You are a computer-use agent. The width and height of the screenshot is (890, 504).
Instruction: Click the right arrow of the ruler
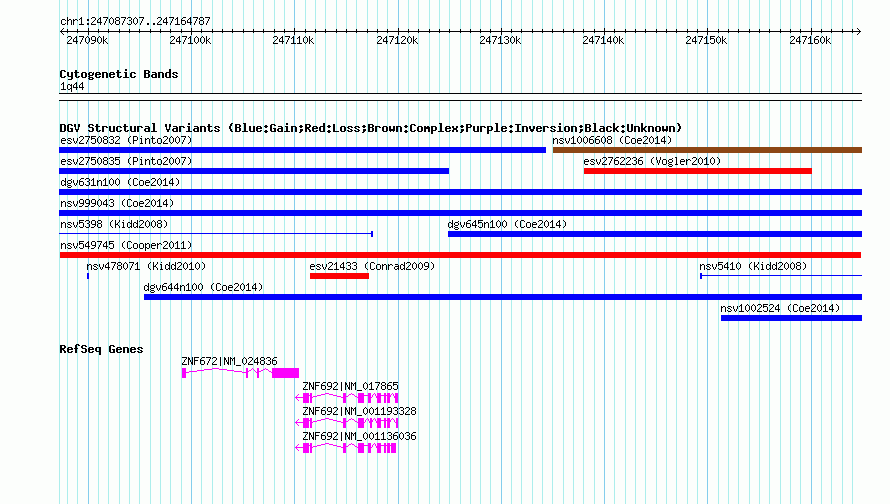tap(859, 31)
